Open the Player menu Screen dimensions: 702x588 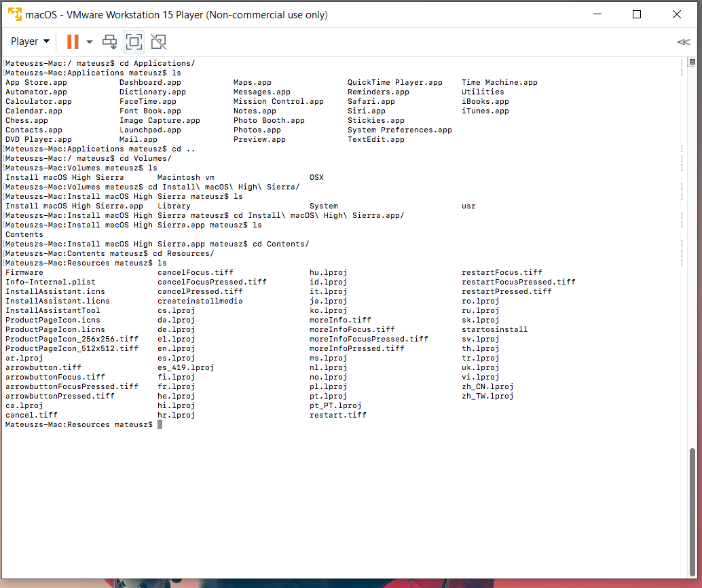pos(30,41)
